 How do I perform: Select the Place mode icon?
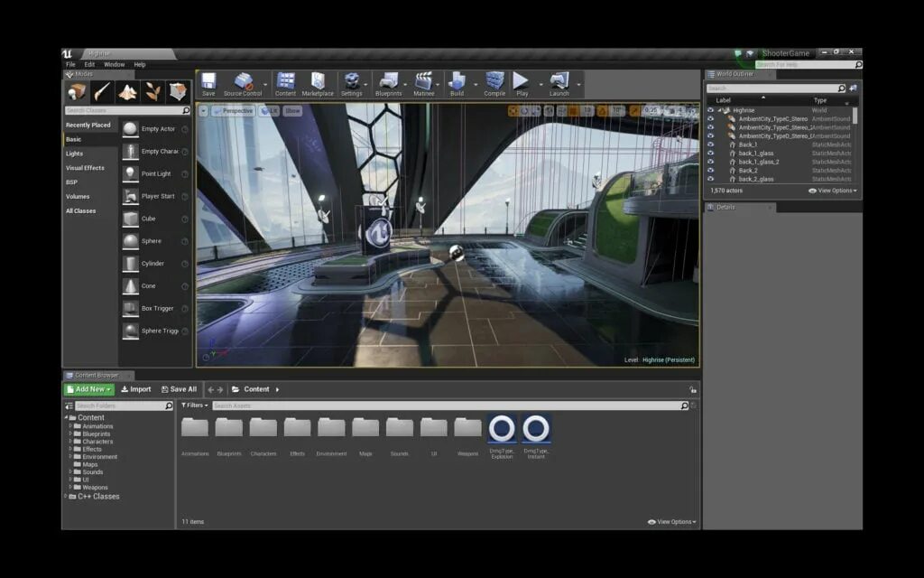point(77,91)
